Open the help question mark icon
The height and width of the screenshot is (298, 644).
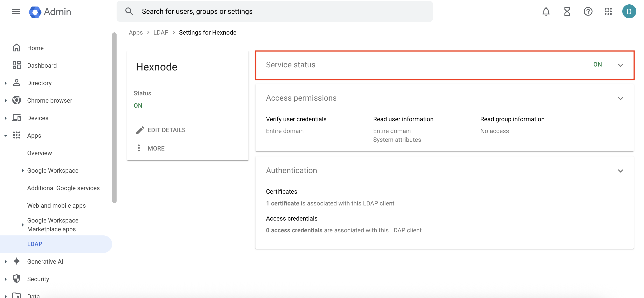[x=588, y=11]
